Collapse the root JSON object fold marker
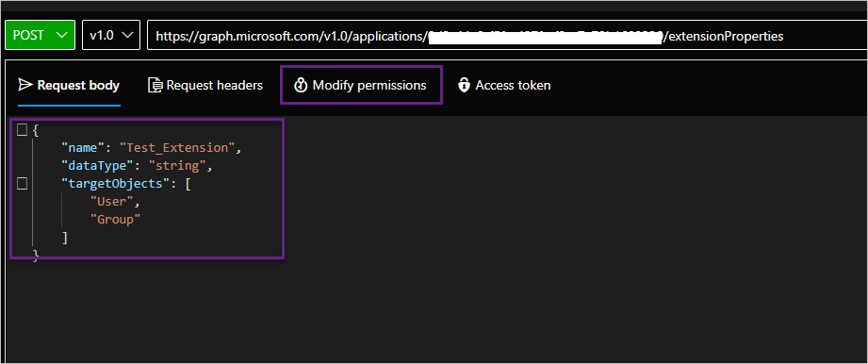The image size is (868, 364). (22, 130)
